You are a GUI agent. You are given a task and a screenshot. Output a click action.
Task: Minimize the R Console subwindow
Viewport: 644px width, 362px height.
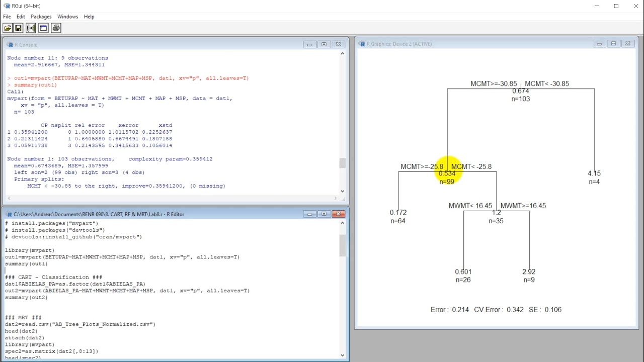[310, 44]
